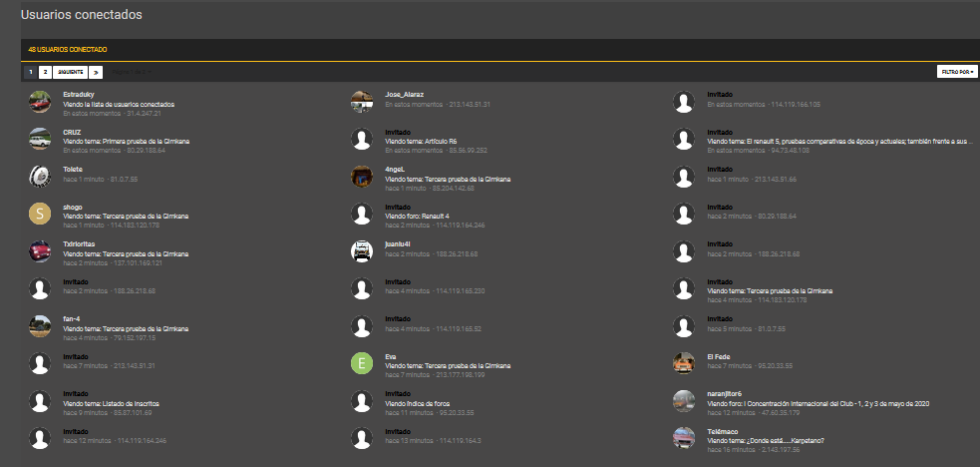Open Eva username link

pos(391,356)
